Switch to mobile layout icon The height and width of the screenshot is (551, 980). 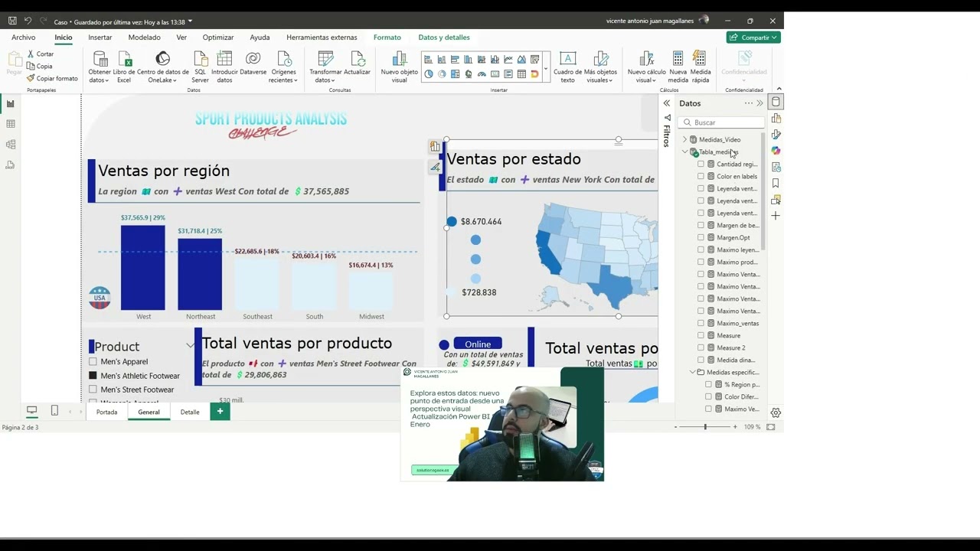[x=54, y=411]
